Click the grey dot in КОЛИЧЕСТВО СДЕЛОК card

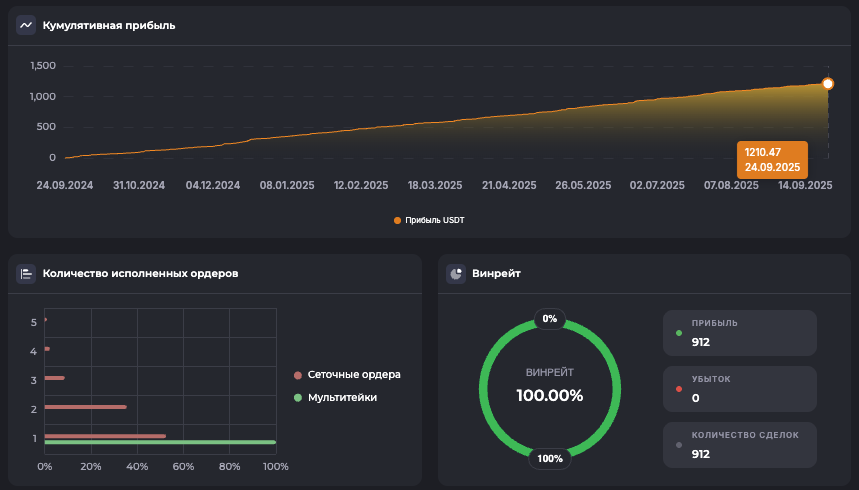[680, 445]
